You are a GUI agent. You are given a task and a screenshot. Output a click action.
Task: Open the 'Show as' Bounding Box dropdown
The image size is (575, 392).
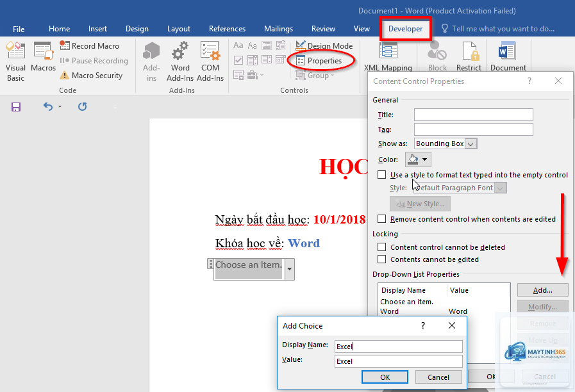pos(471,143)
